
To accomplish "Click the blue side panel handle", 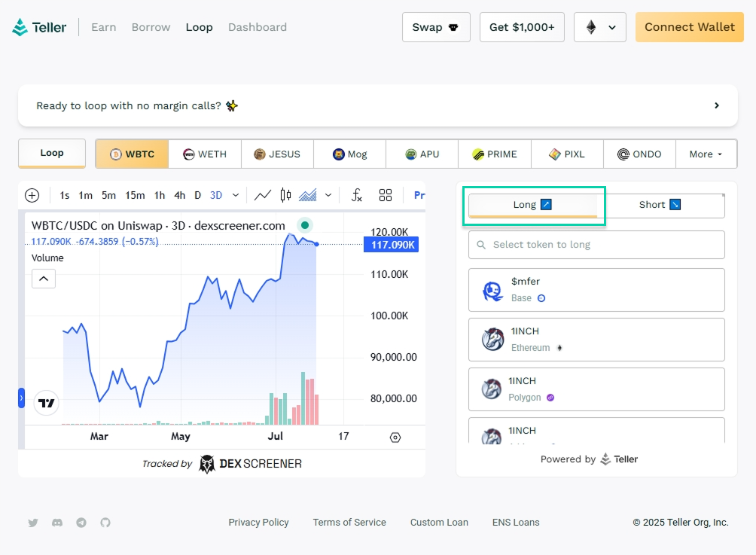I will (x=21, y=398).
